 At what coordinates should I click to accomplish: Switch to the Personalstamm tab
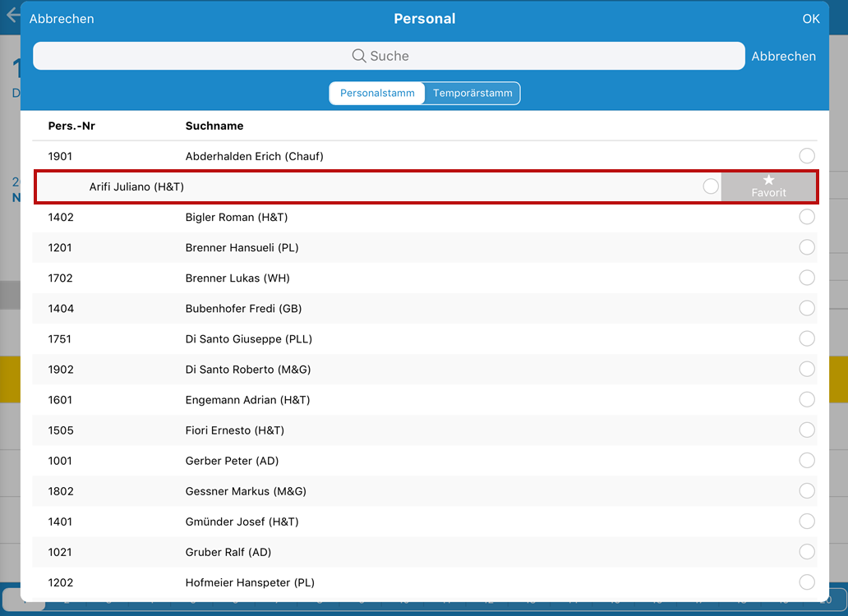click(x=377, y=93)
